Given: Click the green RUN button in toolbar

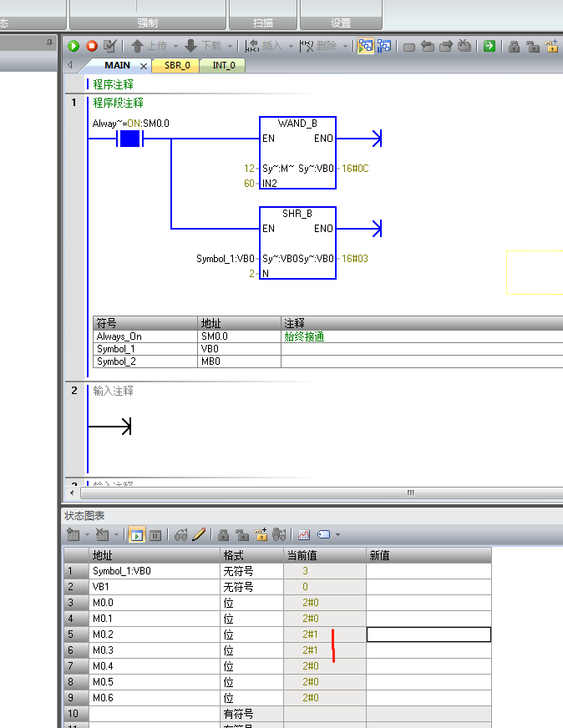Looking at the screenshot, I should (x=74, y=46).
